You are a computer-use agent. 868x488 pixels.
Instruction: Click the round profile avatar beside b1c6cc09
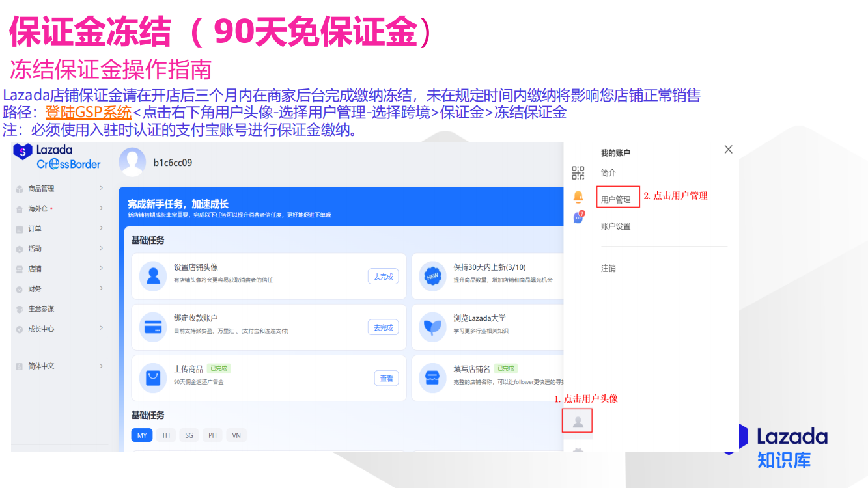tap(132, 162)
